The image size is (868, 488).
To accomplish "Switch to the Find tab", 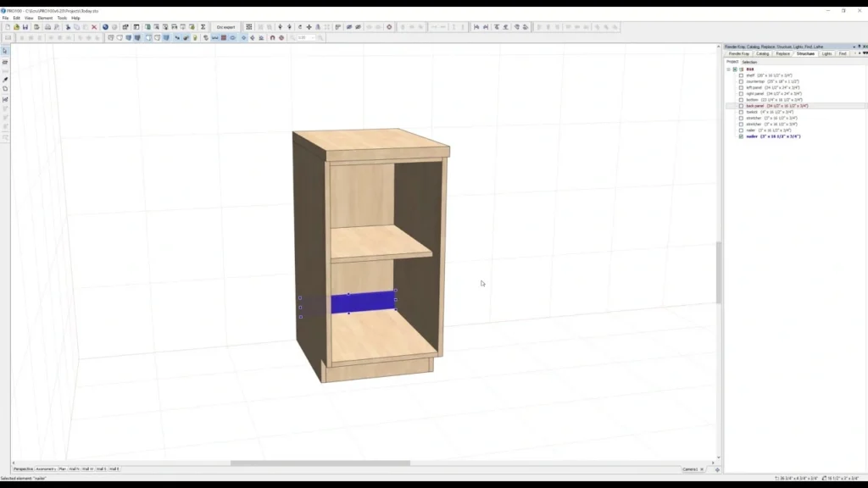I will point(843,53).
